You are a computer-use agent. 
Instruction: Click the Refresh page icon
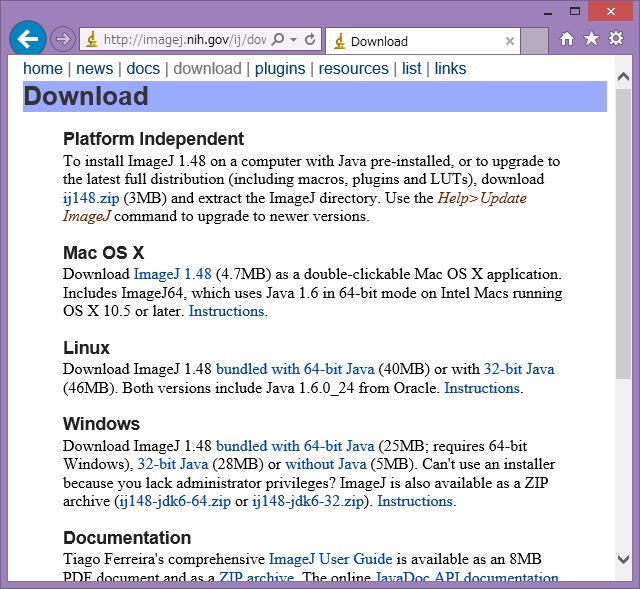pos(310,39)
